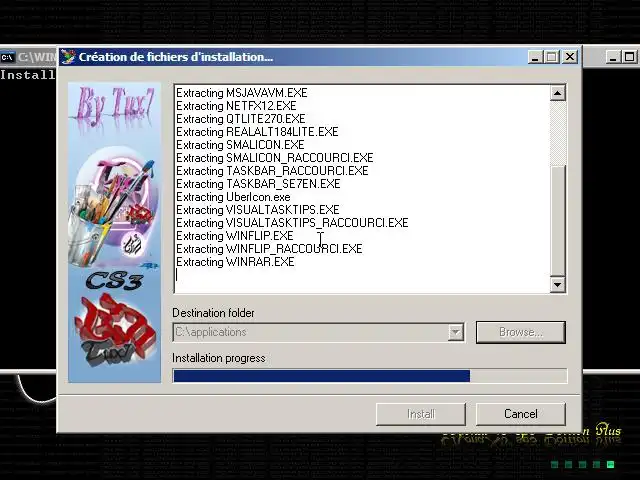
Task: Maximize the installer dialog window
Action: 552,57
